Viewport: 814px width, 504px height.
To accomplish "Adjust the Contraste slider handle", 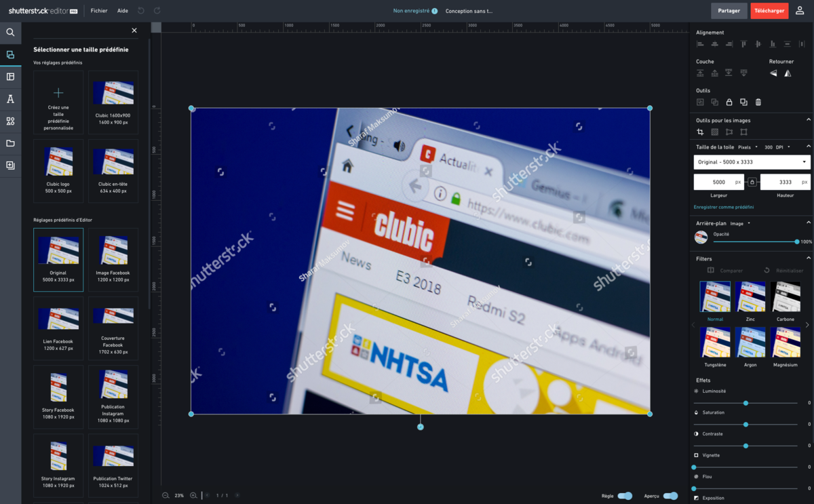I will pyautogui.click(x=745, y=446).
